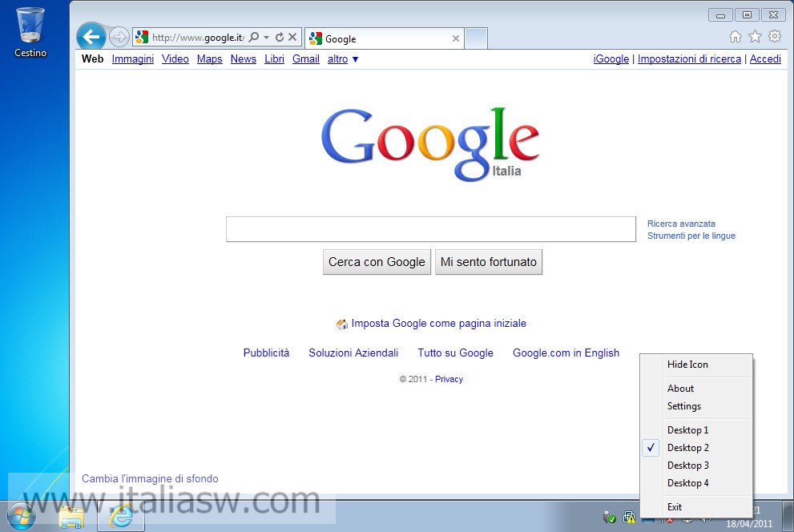
Task: Click the address bar URL field
Action: (x=198, y=37)
